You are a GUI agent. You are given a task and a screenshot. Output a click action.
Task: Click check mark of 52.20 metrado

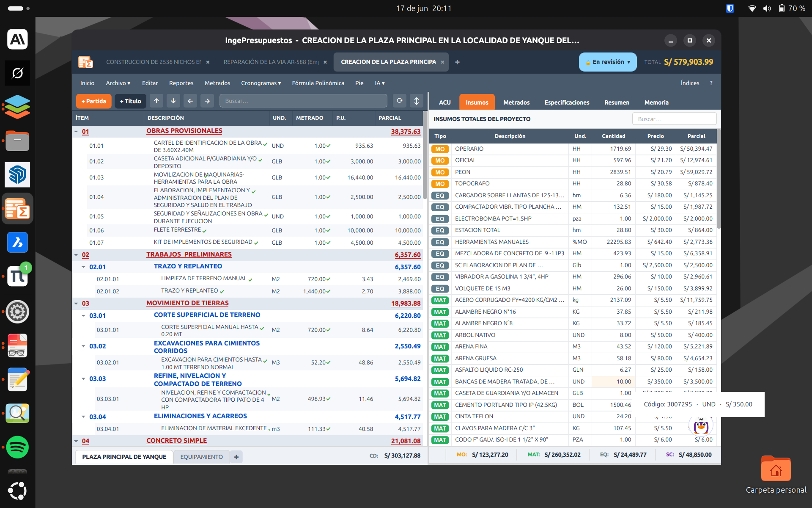[x=328, y=363]
